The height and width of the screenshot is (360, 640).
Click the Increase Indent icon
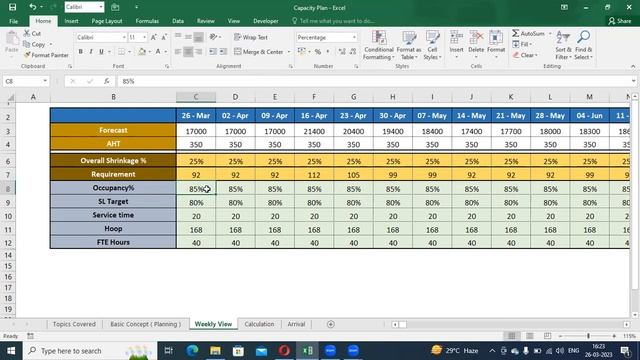pyautogui.click(x=223, y=52)
